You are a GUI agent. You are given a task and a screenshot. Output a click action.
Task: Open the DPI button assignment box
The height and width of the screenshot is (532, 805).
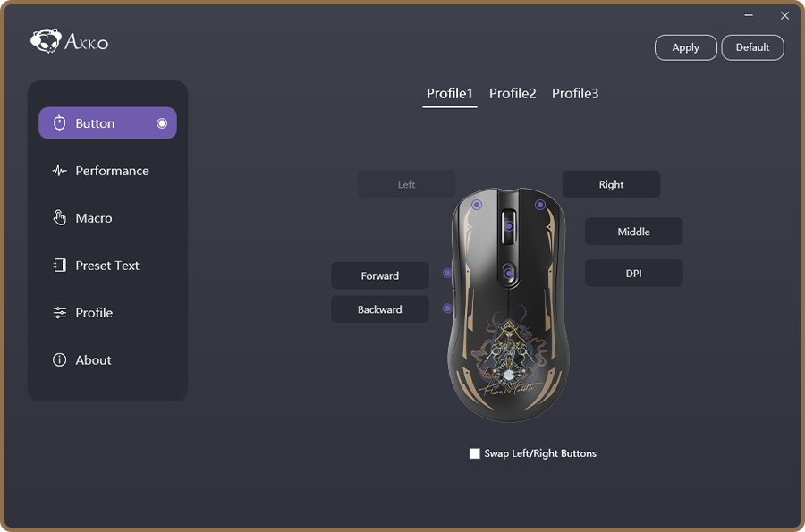[x=633, y=274]
